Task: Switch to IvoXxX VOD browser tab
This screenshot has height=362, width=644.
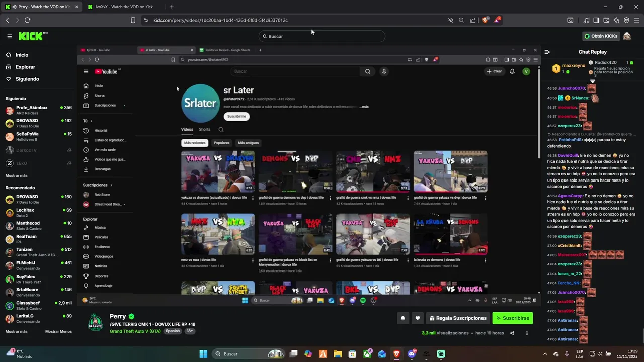Action: [123, 7]
